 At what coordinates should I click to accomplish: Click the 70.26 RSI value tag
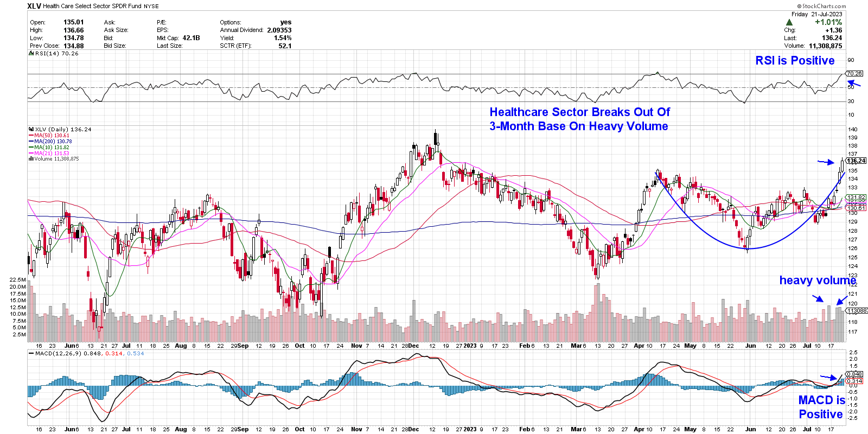pos(854,73)
